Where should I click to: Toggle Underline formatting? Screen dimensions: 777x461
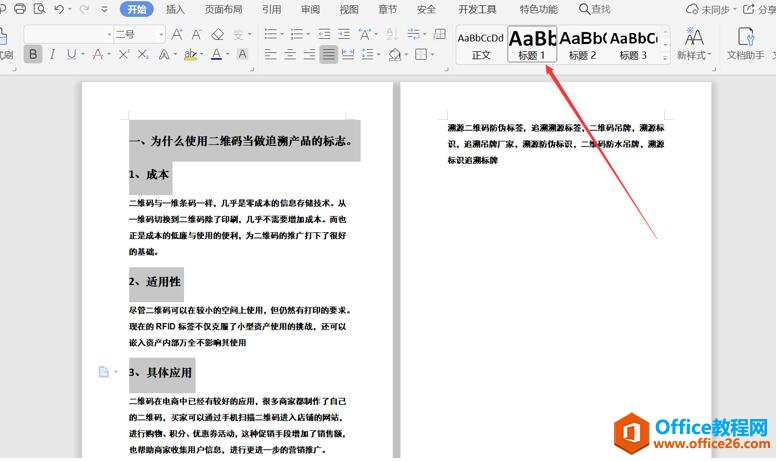[x=71, y=54]
